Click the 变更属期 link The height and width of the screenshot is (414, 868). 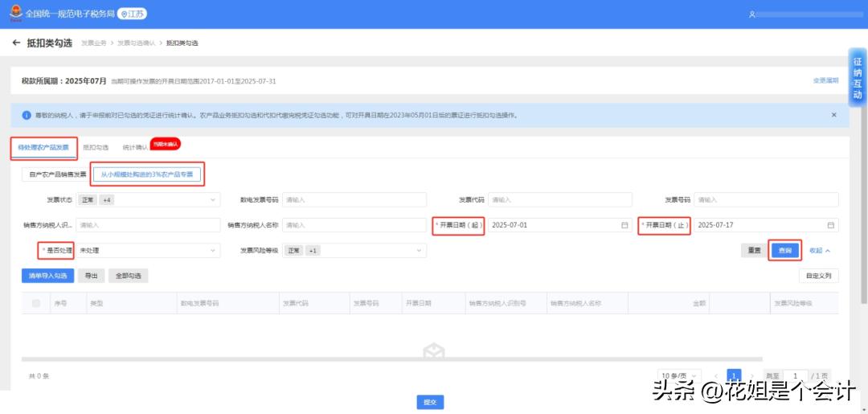(x=825, y=81)
